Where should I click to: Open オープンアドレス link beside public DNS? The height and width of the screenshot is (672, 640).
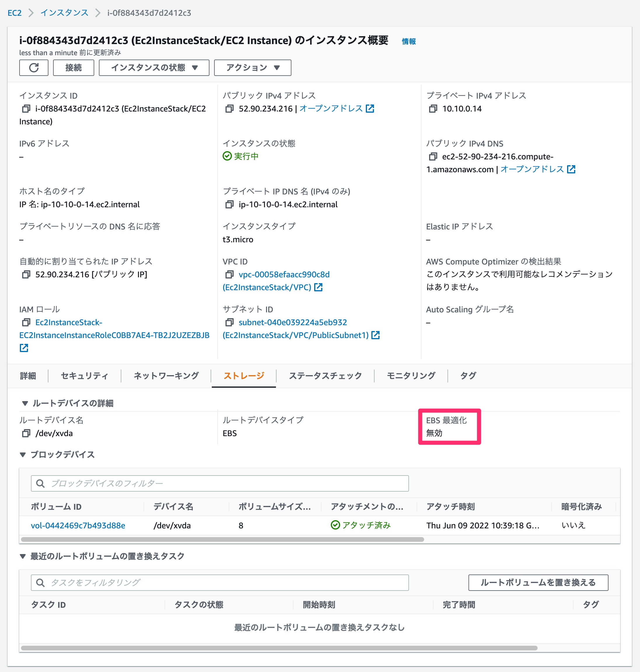tap(532, 169)
